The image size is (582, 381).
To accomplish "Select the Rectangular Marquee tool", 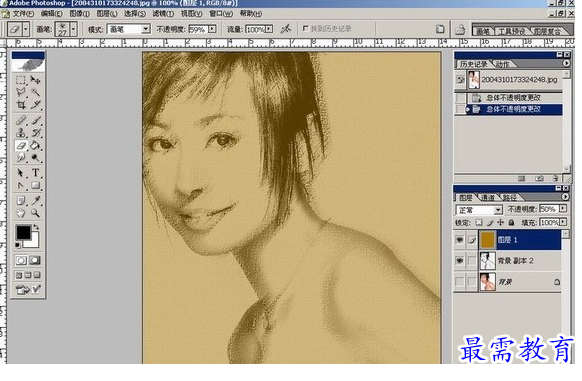I will click(x=21, y=80).
